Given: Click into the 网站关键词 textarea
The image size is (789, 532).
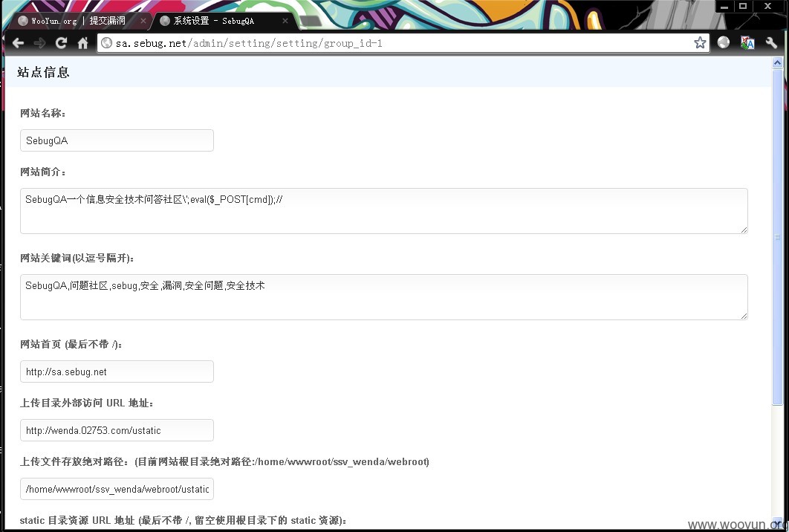Looking at the screenshot, I should [384, 297].
